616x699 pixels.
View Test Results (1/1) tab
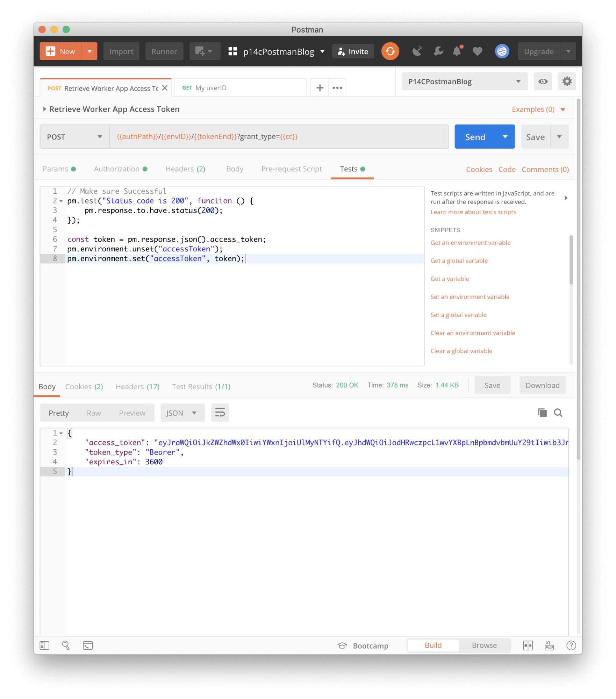201,387
